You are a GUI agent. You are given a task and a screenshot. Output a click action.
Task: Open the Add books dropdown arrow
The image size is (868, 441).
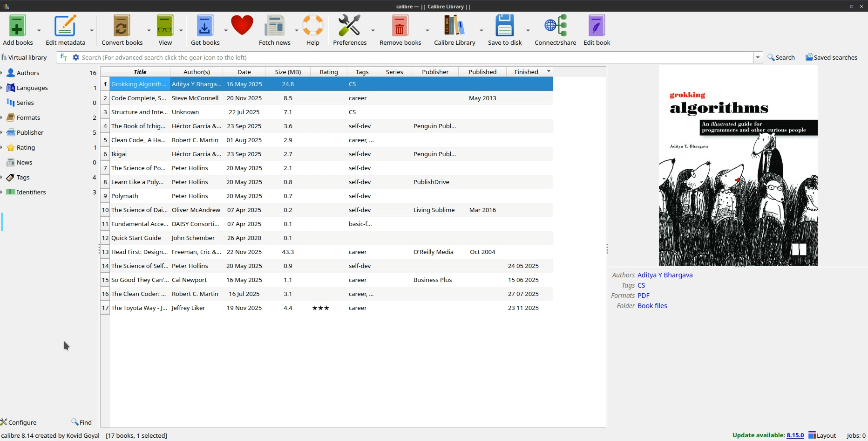coord(39,30)
